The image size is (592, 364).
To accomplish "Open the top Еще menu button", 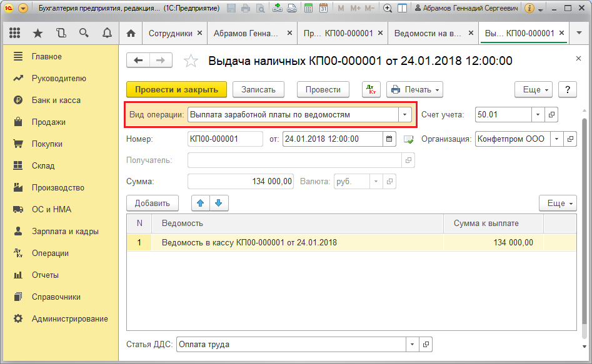I will tap(533, 90).
